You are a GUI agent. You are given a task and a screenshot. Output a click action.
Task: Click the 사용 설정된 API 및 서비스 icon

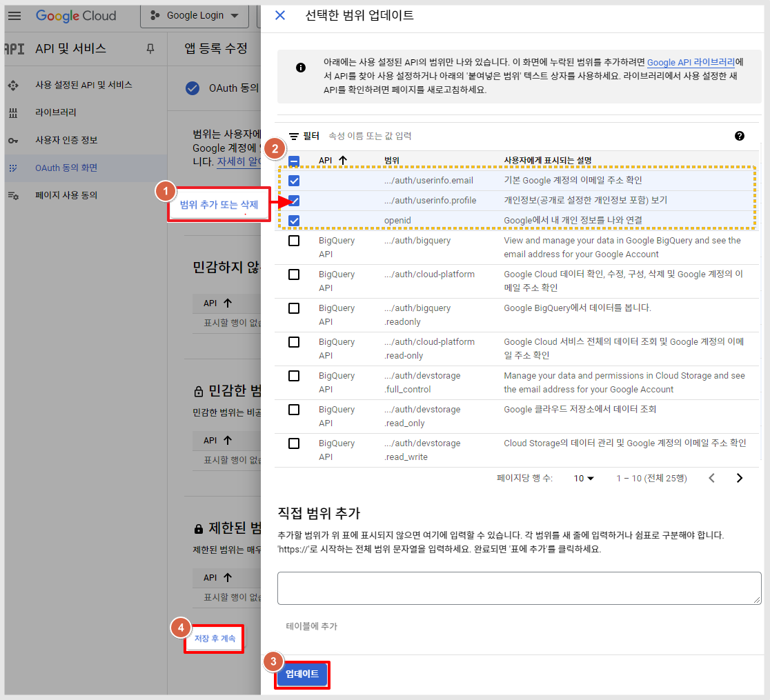(13, 86)
